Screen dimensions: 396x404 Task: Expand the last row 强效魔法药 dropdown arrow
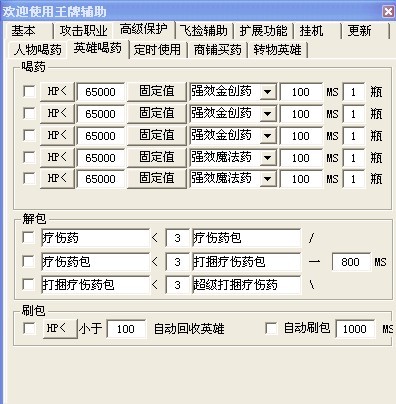tap(268, 179)
